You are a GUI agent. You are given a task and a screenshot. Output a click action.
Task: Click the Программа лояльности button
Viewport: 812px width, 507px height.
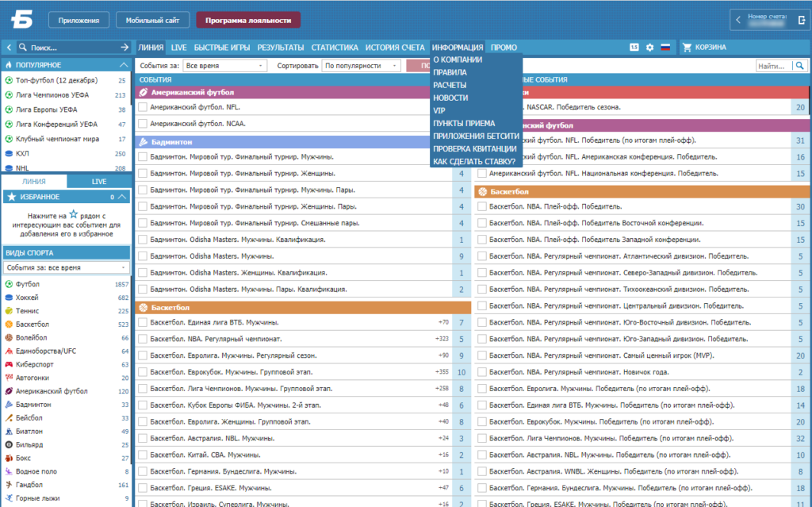point(248,20)
